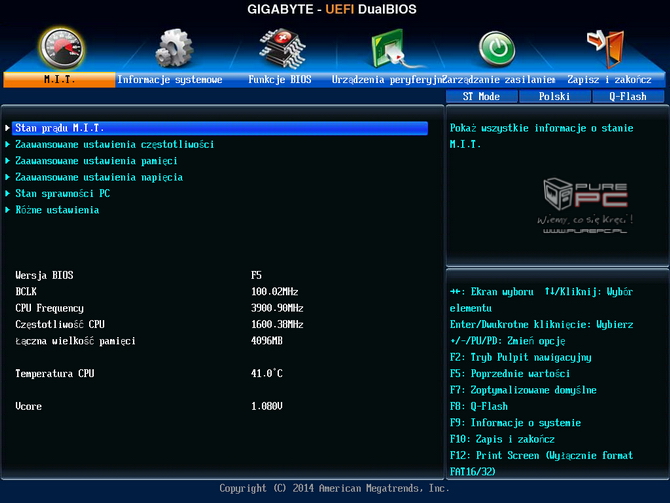Click the Enter/Dwukrotne kliknięcie help line
Viewport: 670px width, 503px height.
[x=541, y=324]
